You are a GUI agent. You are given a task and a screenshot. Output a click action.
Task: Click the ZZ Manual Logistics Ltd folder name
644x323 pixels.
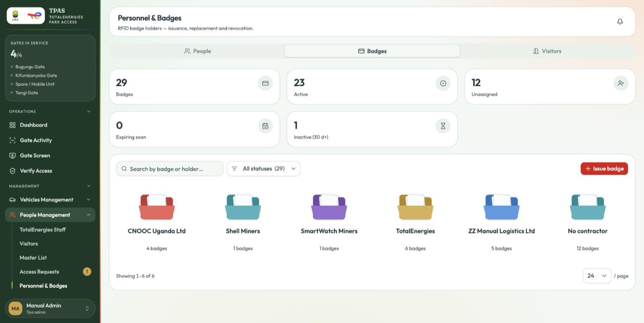click(x=501, y=231)
